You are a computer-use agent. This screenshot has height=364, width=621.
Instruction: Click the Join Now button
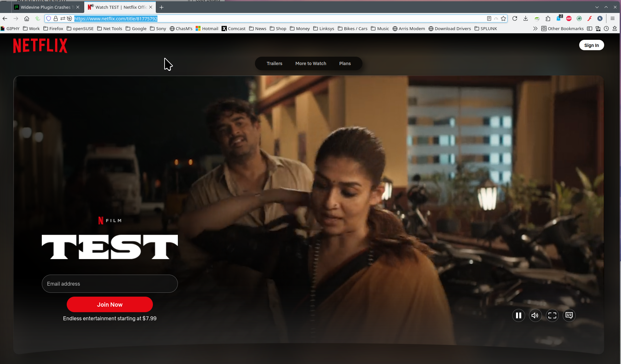coord(110,304)
